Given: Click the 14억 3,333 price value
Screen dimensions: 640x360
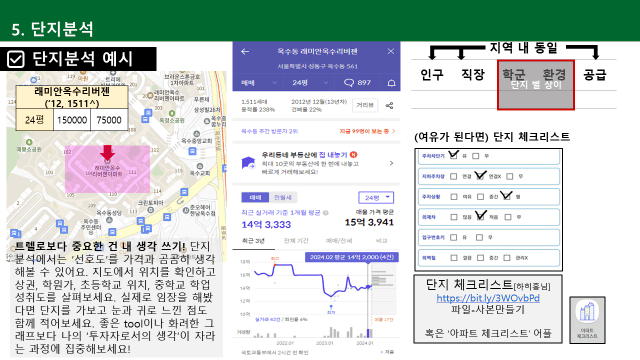Looking at the screenshot, I should click(266, 224).
